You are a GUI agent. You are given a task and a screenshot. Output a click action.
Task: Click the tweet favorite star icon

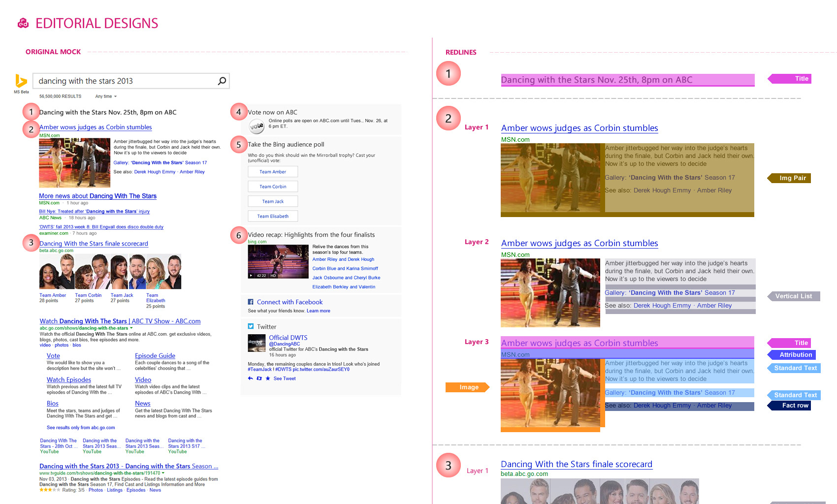268,378
